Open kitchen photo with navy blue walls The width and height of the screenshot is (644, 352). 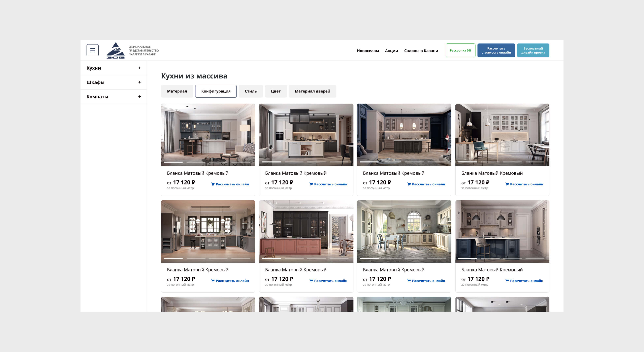click(x=404, y=135)
